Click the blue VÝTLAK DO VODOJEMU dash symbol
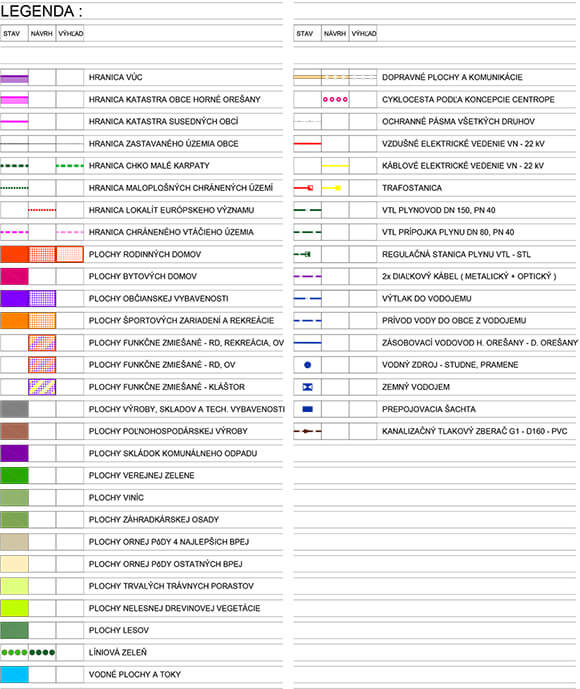This screenshot has width=580, height=689. point(308,298)
